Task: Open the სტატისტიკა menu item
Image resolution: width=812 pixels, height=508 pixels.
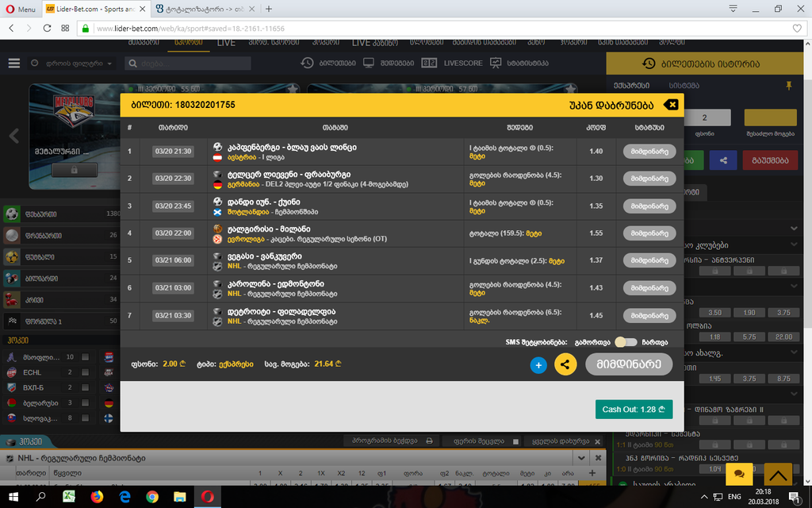Action: (519, 63)
